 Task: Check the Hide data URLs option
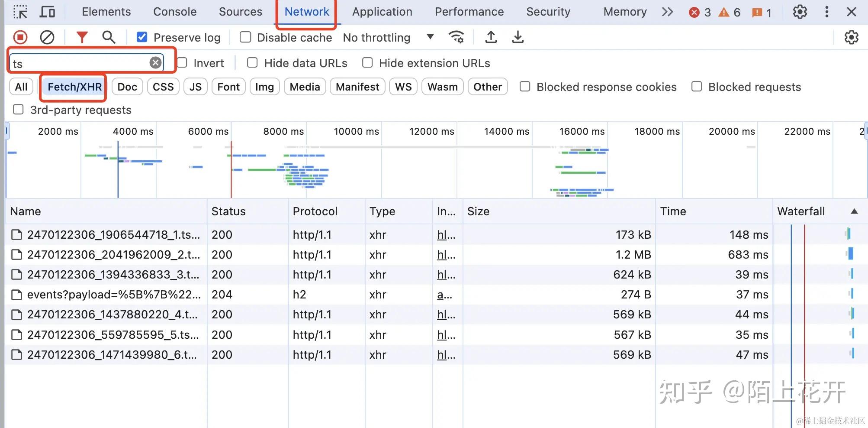(x=252, y=63)
